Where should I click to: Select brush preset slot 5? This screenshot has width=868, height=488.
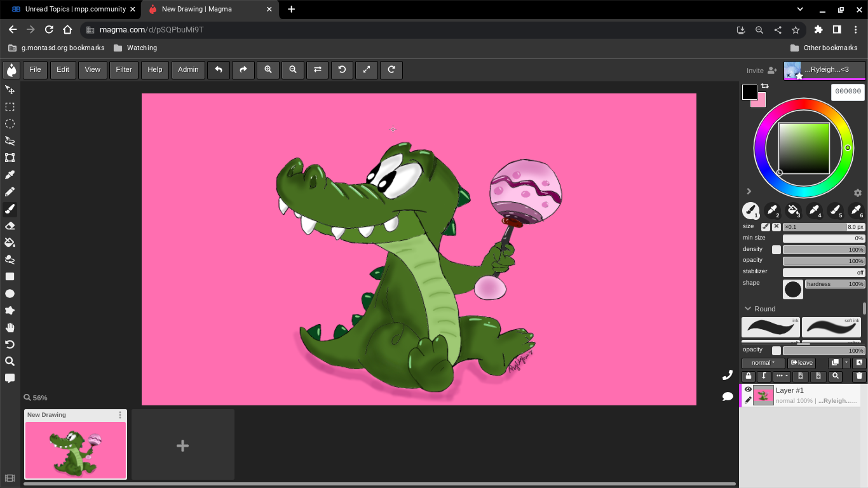tap(835, 210)
